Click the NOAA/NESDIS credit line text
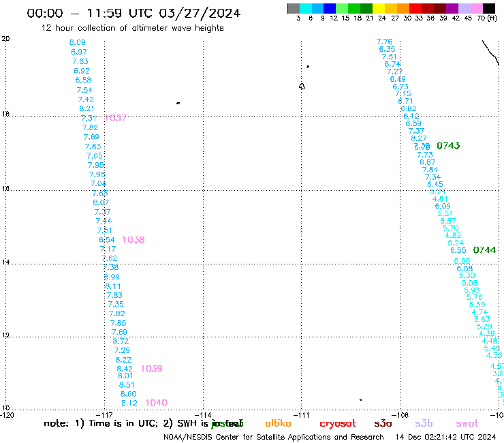 [x=274, y=438]
